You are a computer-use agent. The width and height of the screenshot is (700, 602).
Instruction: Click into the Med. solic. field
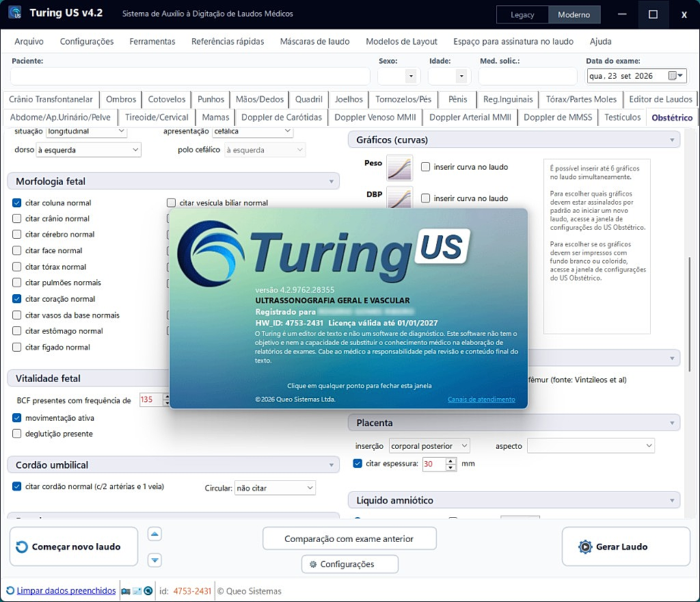coord(528,77)
